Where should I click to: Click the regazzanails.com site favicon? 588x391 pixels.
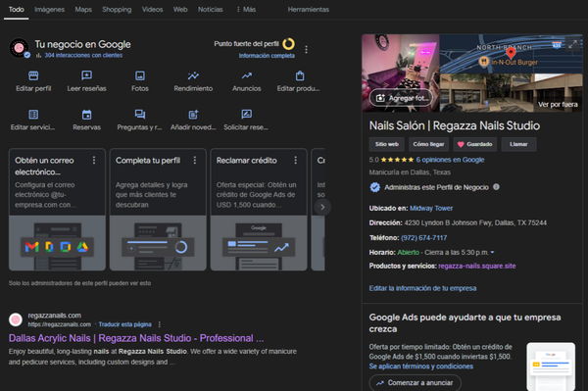pyautogui.click(x=16, y=319)
